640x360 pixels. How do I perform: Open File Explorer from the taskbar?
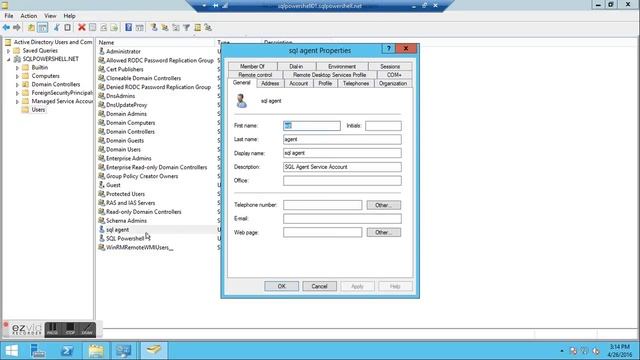click(x=96, y=351)
